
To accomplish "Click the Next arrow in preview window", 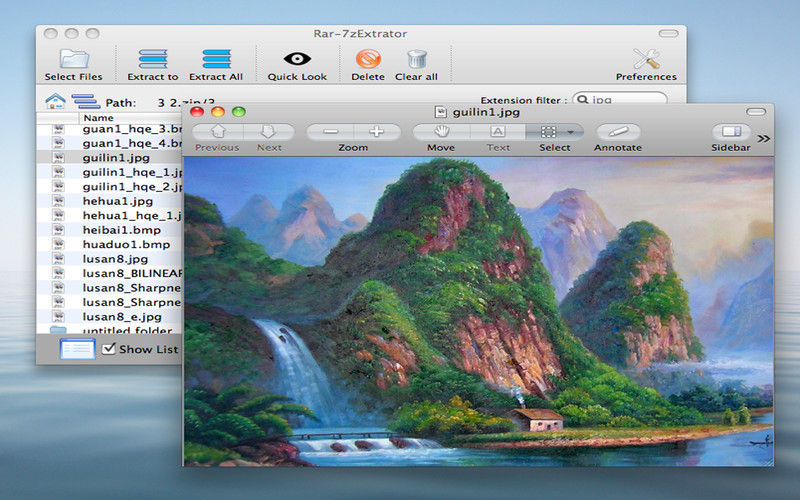I will [x=268, y=132].
